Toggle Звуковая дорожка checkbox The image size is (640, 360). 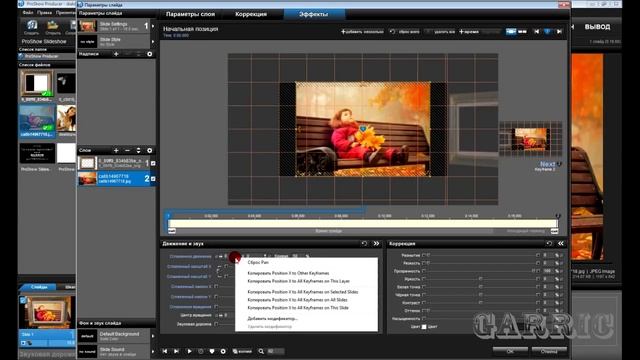(216, 324)
